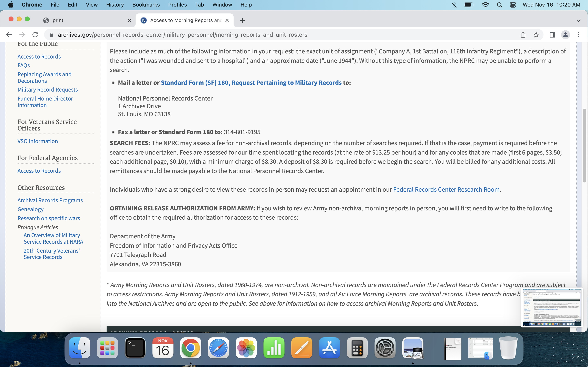This screenshot has width=588, height=367.
Task: Open the share page icon
Action: pos(523,35)
